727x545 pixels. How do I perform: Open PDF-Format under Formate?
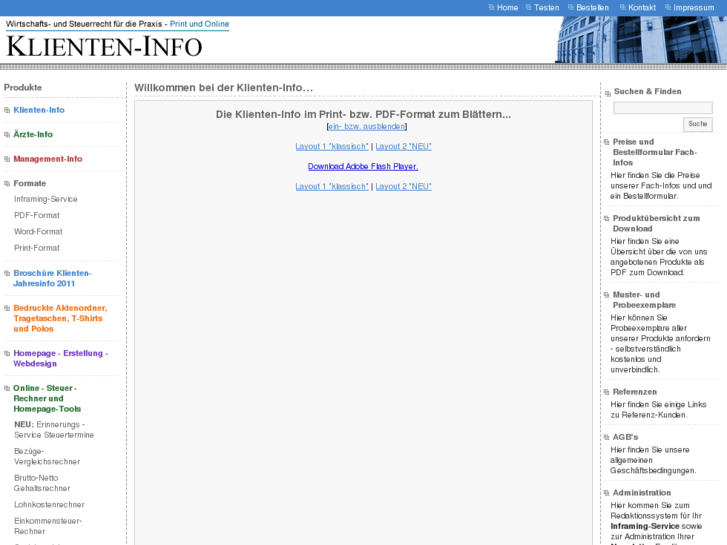[37, 215]
